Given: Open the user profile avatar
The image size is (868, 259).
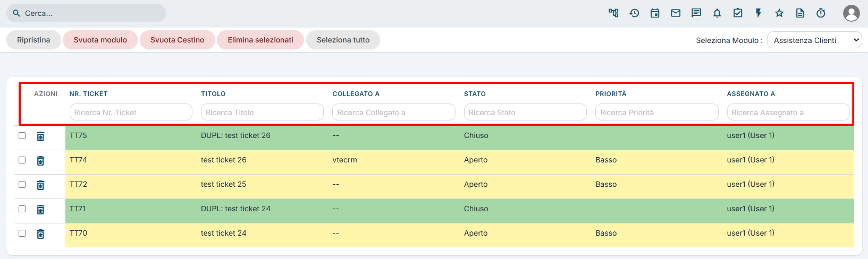Looking at the screenshot, I should pos(852,13).
